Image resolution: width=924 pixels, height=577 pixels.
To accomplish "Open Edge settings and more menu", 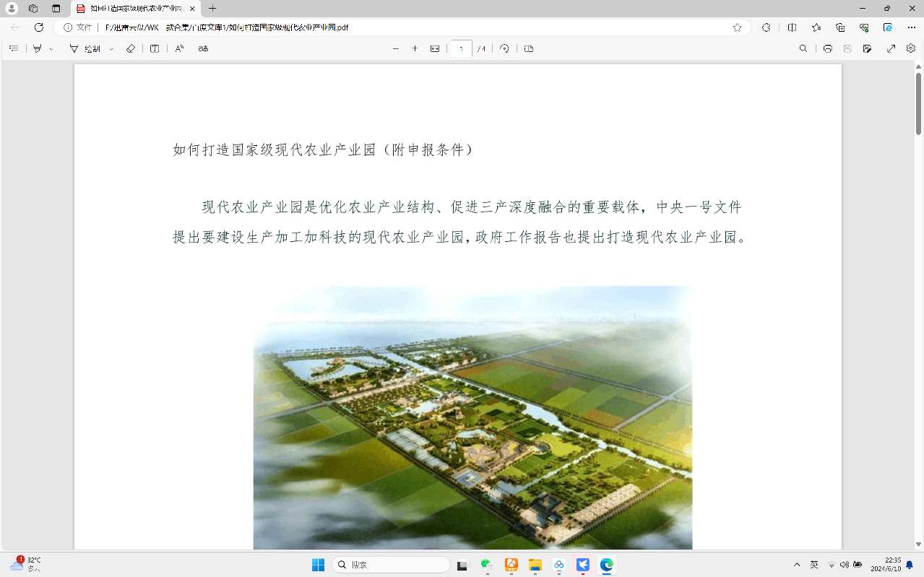I will [x=911, y=27].
